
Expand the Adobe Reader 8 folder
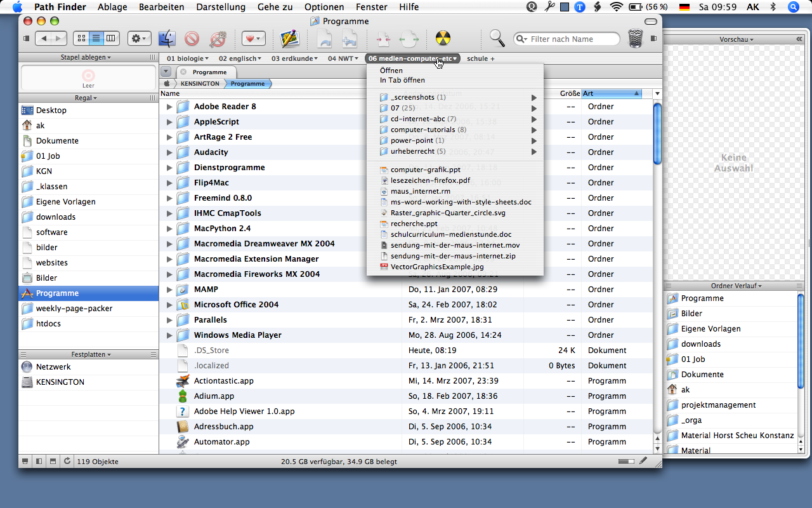(x=169, y=107)
